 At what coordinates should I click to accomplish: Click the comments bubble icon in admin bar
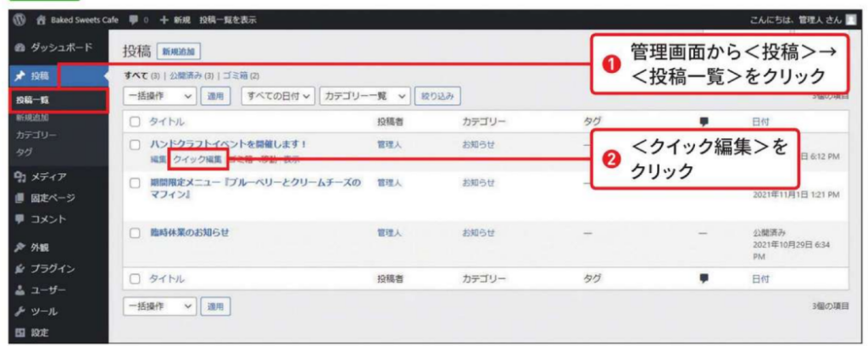point(134,19)
